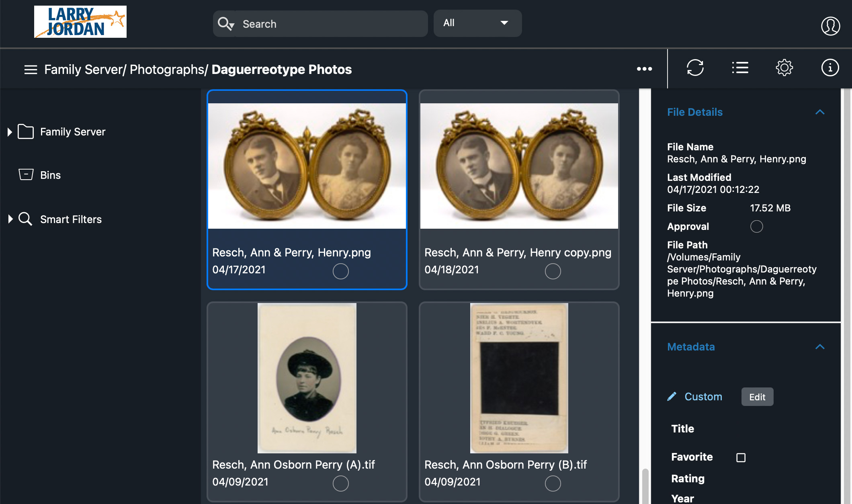
Task: Switch to list view icon
Action: pyautogui.click(x=740, y=68)
